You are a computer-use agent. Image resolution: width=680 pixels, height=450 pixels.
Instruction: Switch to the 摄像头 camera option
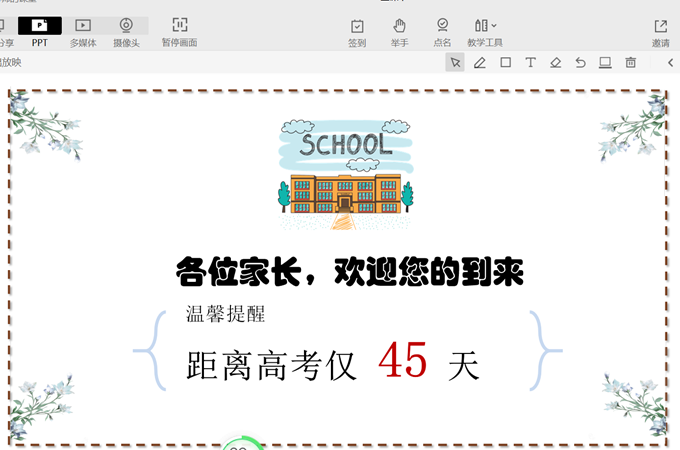[x=126, y=30]
